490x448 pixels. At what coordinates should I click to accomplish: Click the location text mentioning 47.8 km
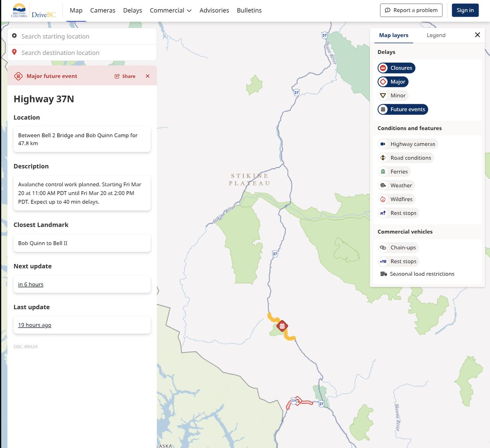point(78,139)
